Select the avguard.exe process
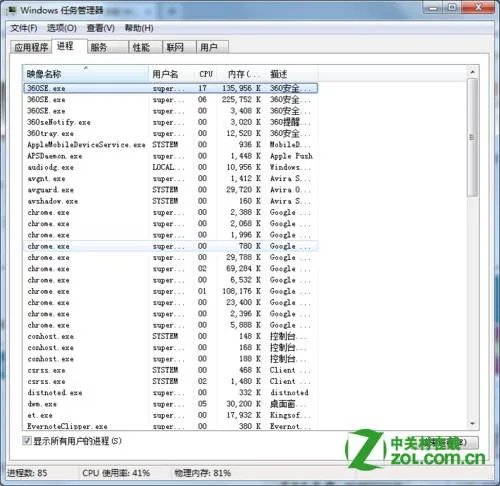Screen dimensions: 500x486 pyautogui.click(x=171, y=190)
